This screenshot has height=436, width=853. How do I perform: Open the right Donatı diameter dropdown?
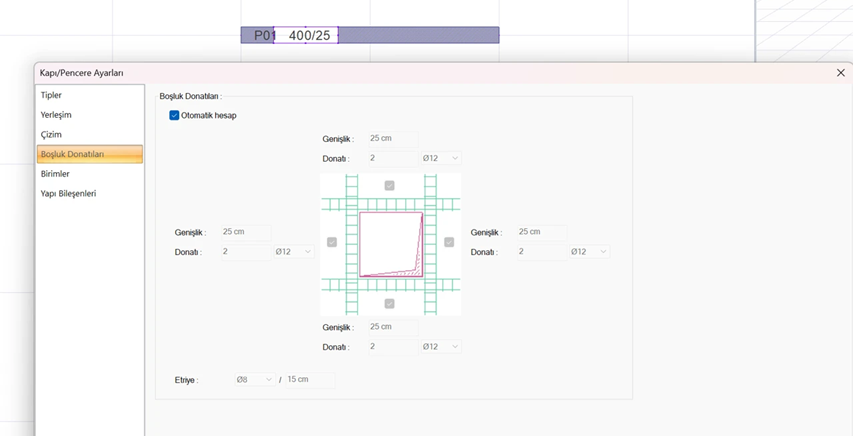(x=588, y=252)
